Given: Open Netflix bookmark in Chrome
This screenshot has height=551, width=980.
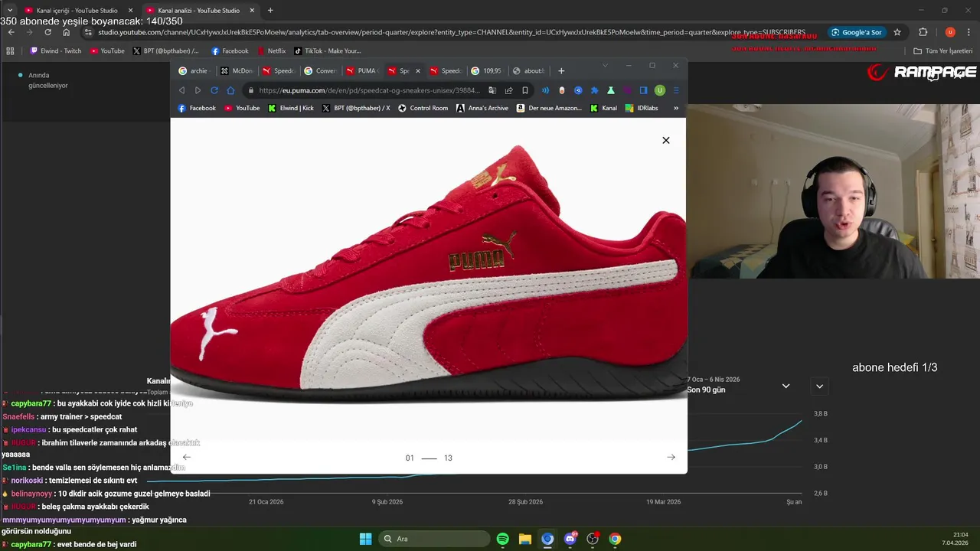Looking at the screenshot, I should pyautogui.click(x=271, y=51).
